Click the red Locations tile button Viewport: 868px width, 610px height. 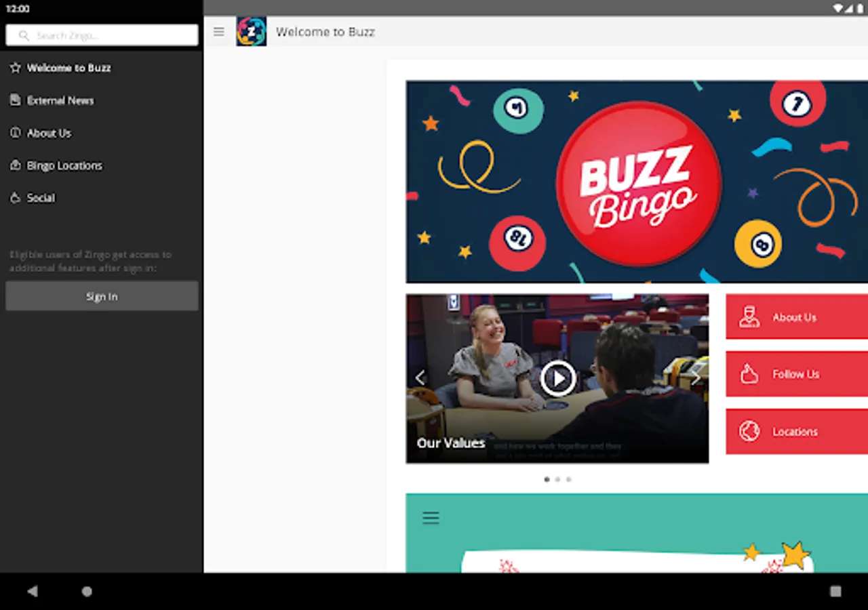797,432
